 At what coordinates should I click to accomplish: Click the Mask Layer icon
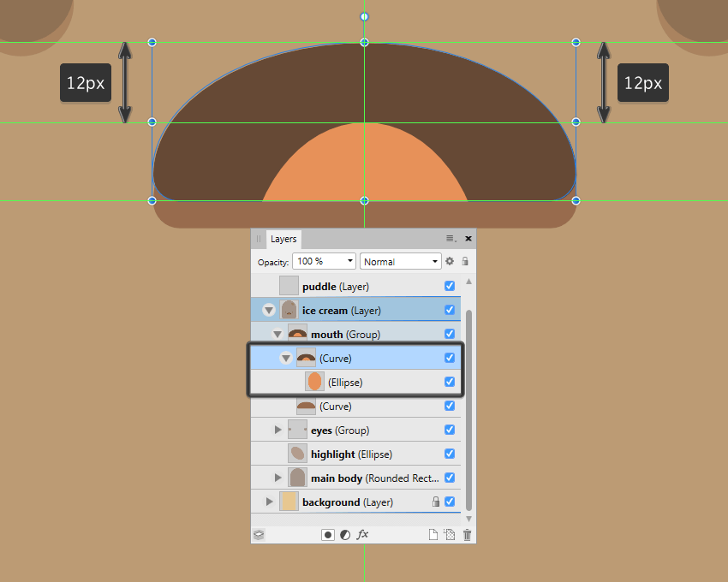click(x=328, y=535)
